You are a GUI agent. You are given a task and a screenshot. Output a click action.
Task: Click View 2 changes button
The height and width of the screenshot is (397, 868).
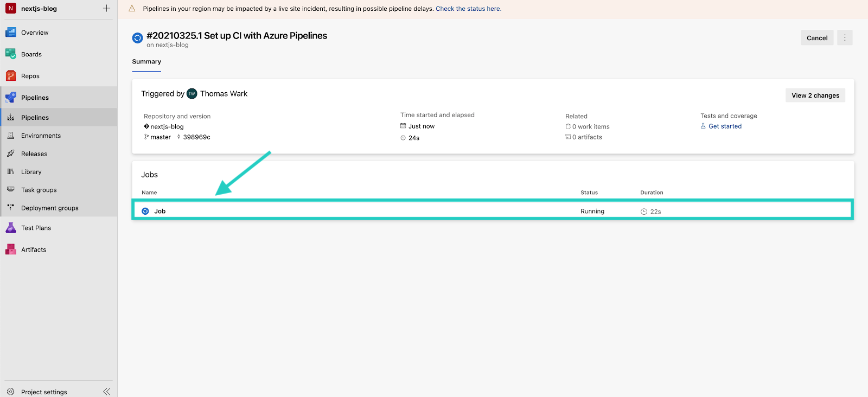[x=815, y=95]
